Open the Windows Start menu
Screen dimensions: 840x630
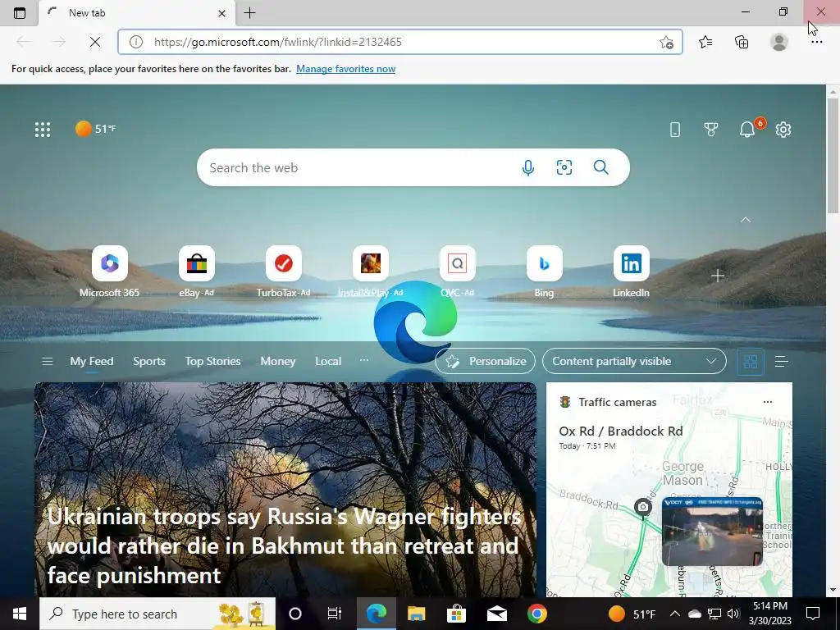point(20,614)
